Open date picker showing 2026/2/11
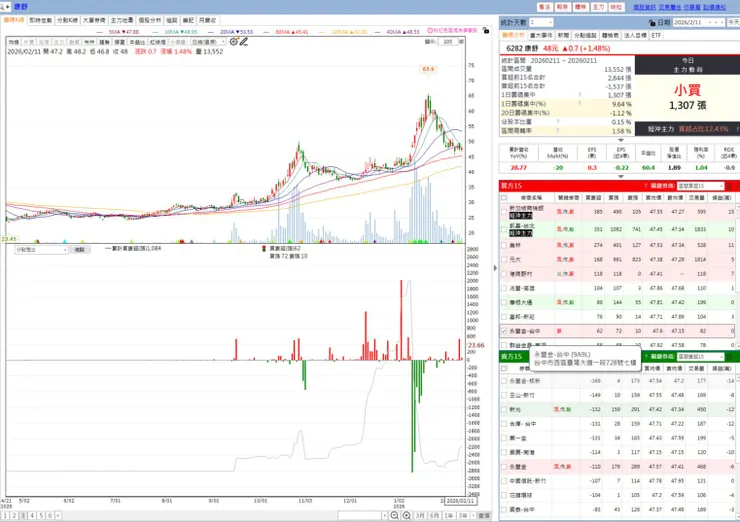Viewport: 740px width, 522px height. (699, 23)
